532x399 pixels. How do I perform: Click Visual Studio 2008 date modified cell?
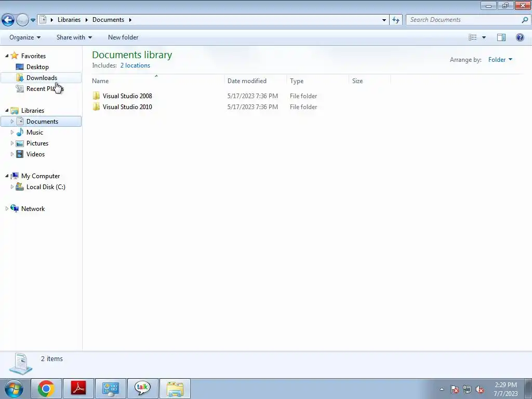tap(252, 96)
